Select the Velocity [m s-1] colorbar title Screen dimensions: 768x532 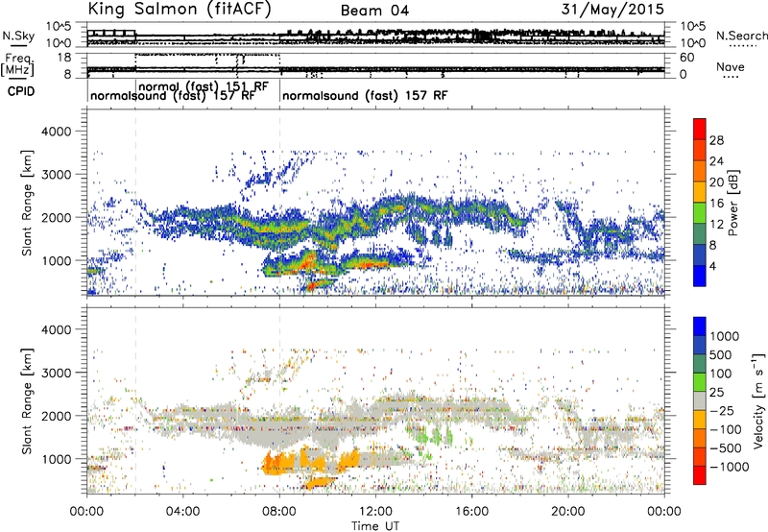(758, 401)
